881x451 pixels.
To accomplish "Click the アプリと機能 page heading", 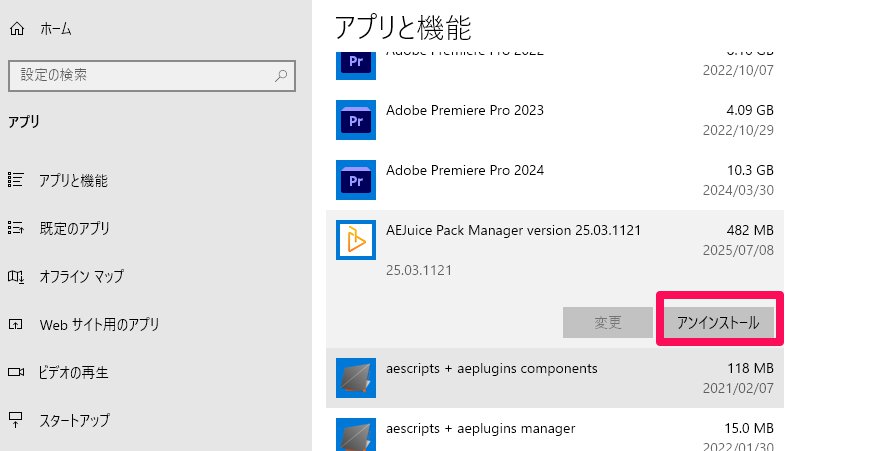I will click(403, 28).
